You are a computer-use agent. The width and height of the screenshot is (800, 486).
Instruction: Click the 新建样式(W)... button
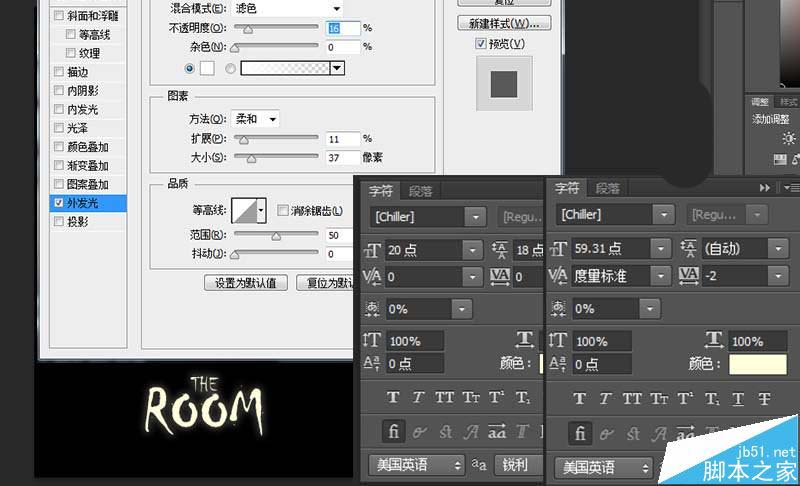coord(504,23)
